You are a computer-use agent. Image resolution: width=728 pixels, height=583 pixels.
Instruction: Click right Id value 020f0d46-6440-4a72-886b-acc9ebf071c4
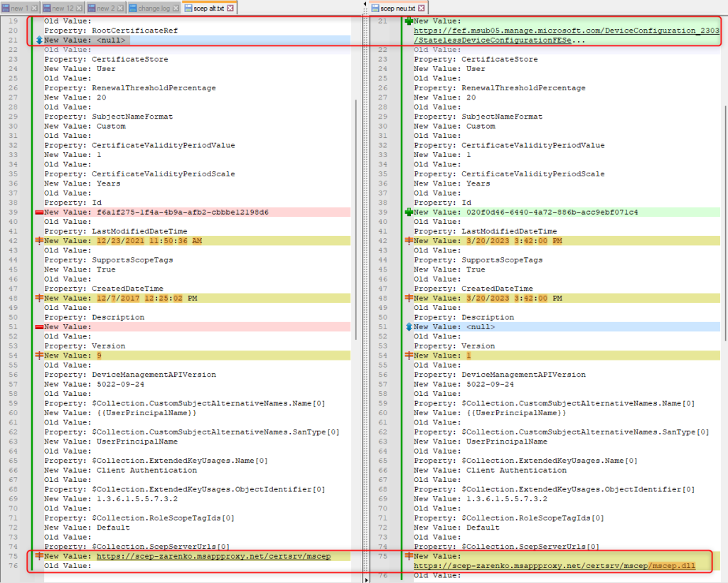[552, 212]
